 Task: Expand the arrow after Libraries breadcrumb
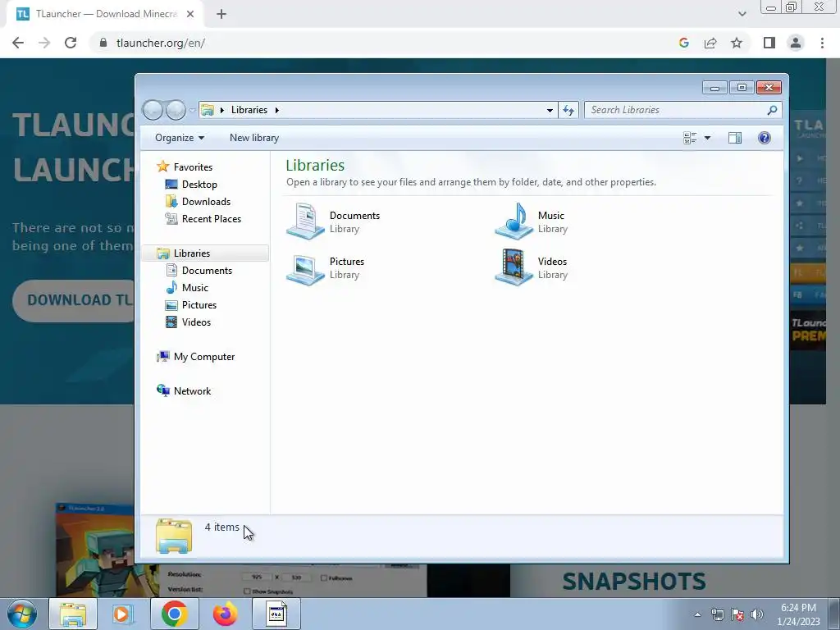pos(277,110)
